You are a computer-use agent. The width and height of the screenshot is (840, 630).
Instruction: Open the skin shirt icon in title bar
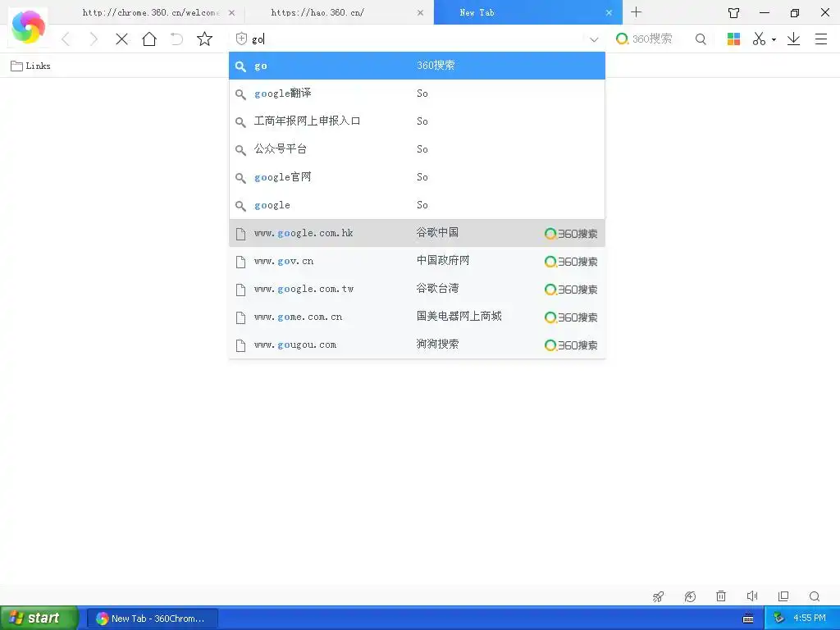click(x=733, y=13)
